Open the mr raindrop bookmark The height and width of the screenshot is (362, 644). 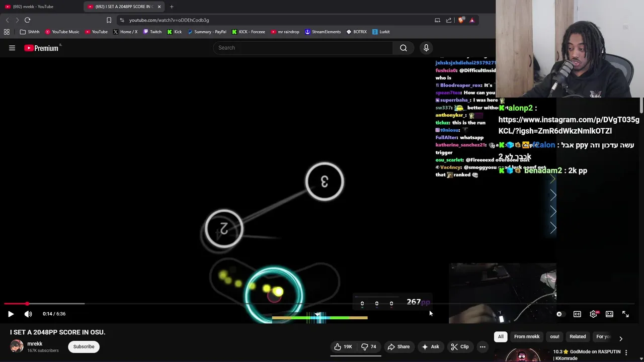coord(285,32)
